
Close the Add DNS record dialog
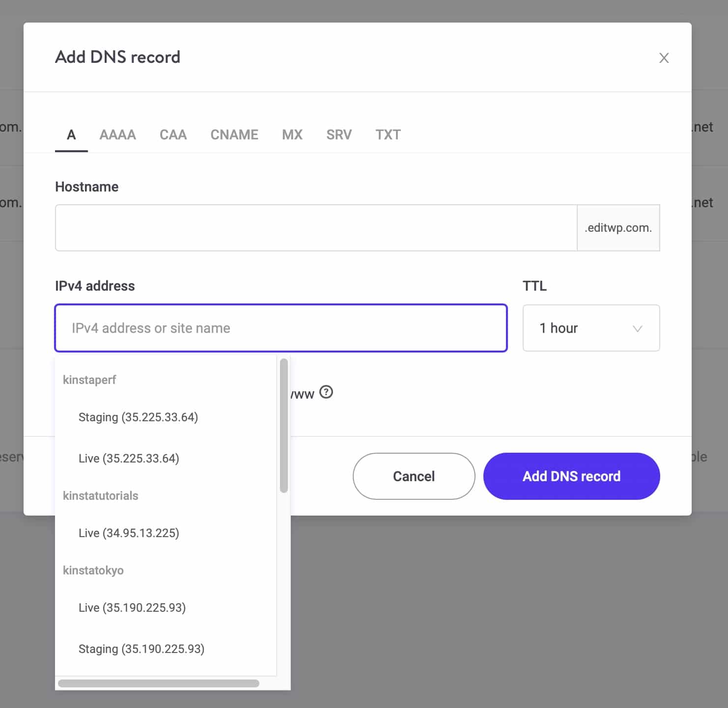pyautogui.click(x=664, y=58)
